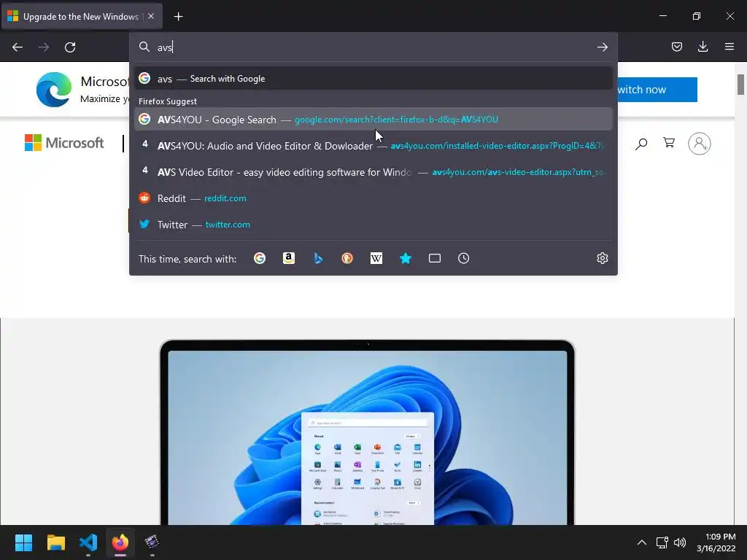Open the video editor taskbar icon

[152, 542]
